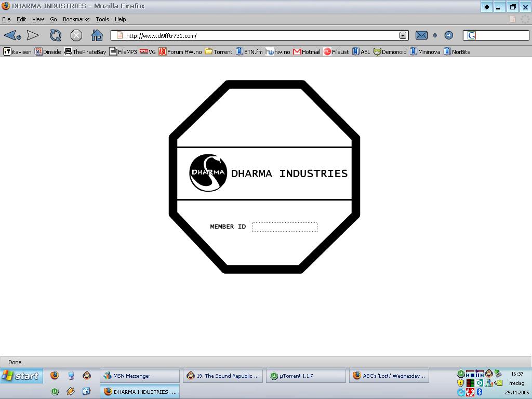Switch to ABC's 'Lost,' Wednesday Firefox window

coord(389,376)
